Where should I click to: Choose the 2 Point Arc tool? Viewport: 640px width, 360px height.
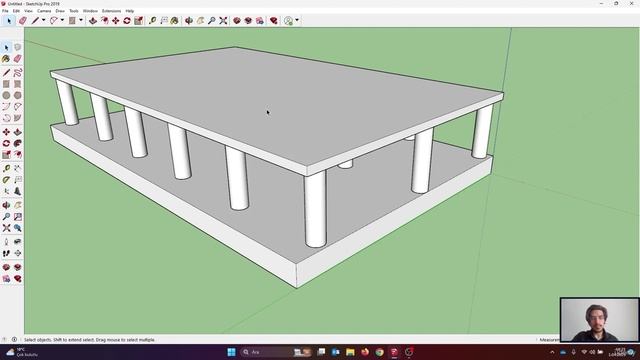point(18,107)
